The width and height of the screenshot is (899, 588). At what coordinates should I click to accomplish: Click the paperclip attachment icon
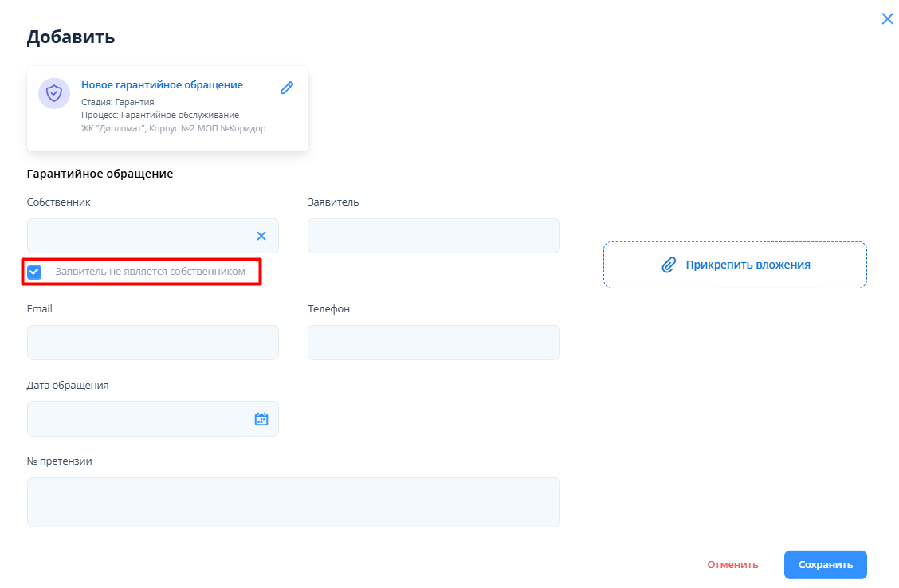coord(669,265)
